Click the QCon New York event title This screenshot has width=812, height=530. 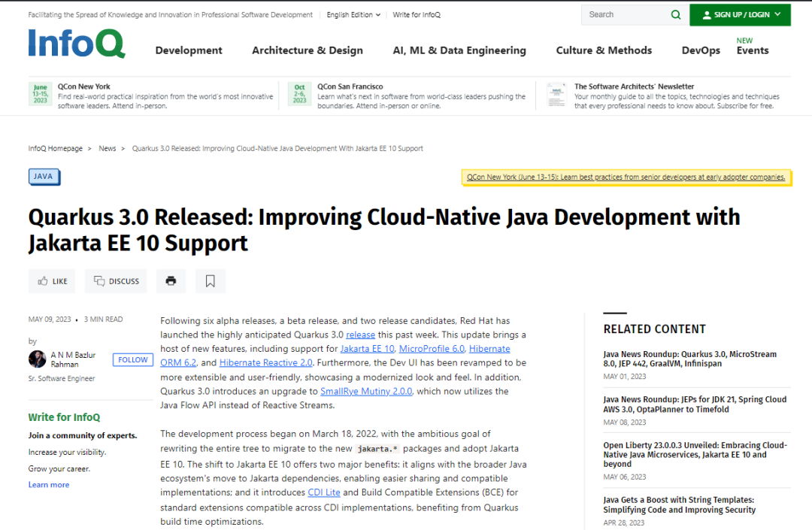(84, 86)
